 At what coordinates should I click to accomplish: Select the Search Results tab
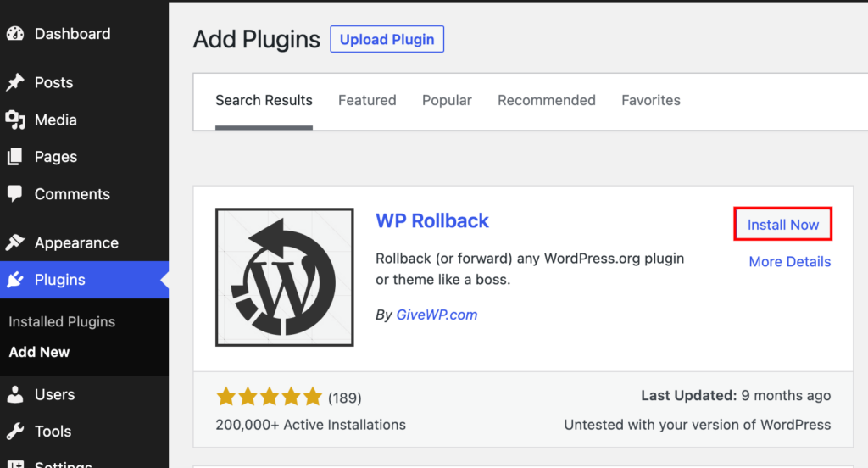click(x=264, y=100)
